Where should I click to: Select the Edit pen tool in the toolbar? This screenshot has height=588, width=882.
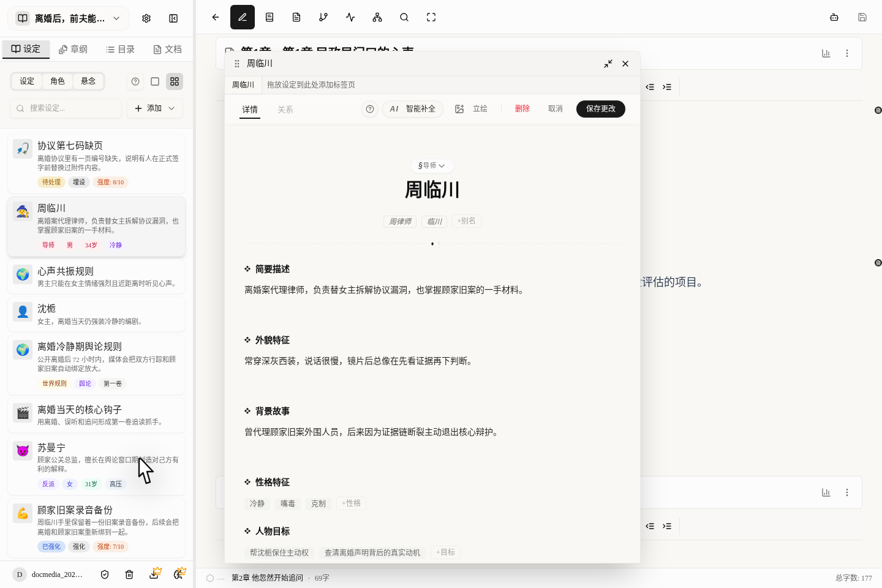(243, 17)
